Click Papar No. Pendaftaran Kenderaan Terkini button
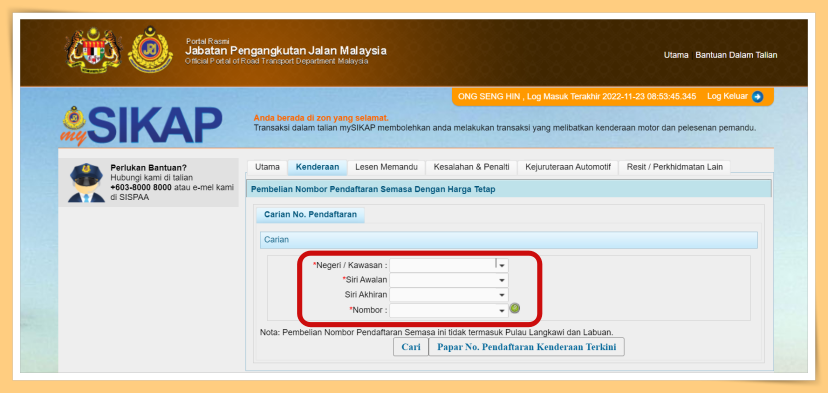Image resolution: width=828 pixels, height=393 pixels. point(526,347)
